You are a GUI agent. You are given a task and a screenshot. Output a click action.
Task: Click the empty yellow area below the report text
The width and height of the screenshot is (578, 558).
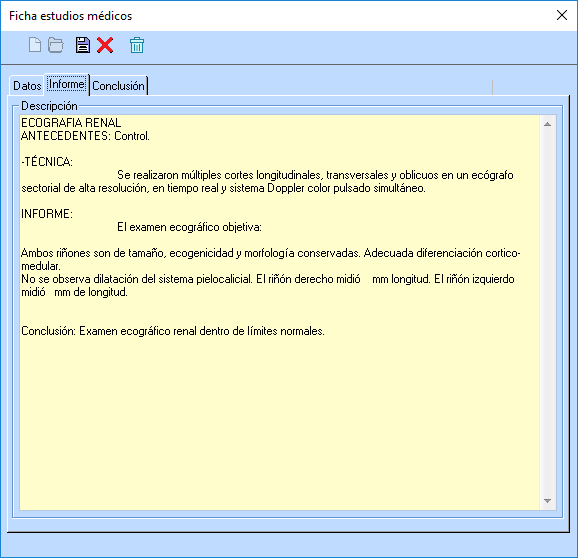[x=279, y=424]
